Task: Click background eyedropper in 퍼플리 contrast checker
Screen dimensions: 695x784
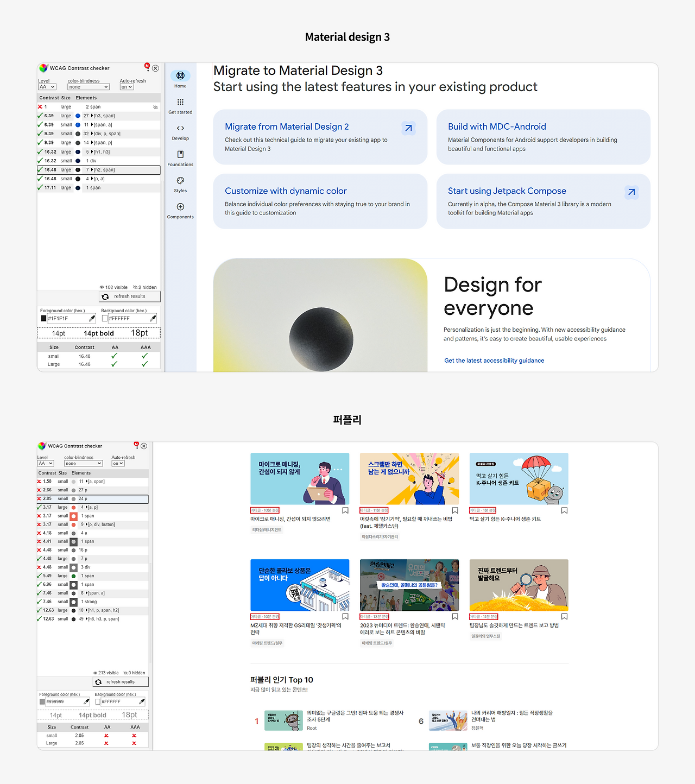Action: 142,701
